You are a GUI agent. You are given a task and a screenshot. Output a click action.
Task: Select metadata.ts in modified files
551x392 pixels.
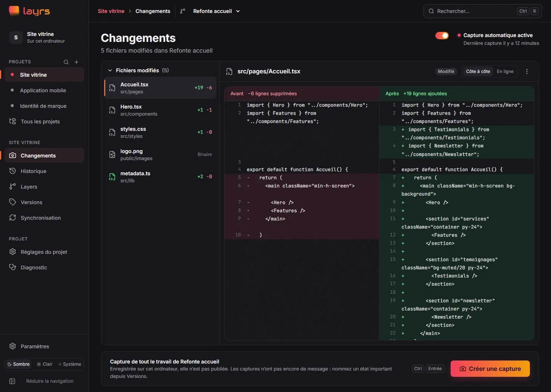(160, 177)
